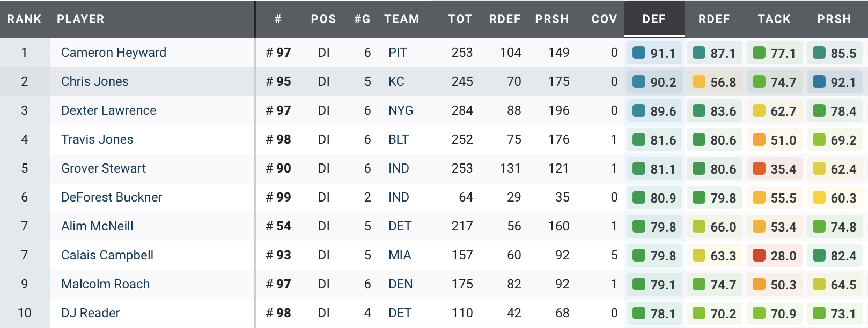
Task: Select the Calais Campbell player link
Action: (x=107, y=255)
